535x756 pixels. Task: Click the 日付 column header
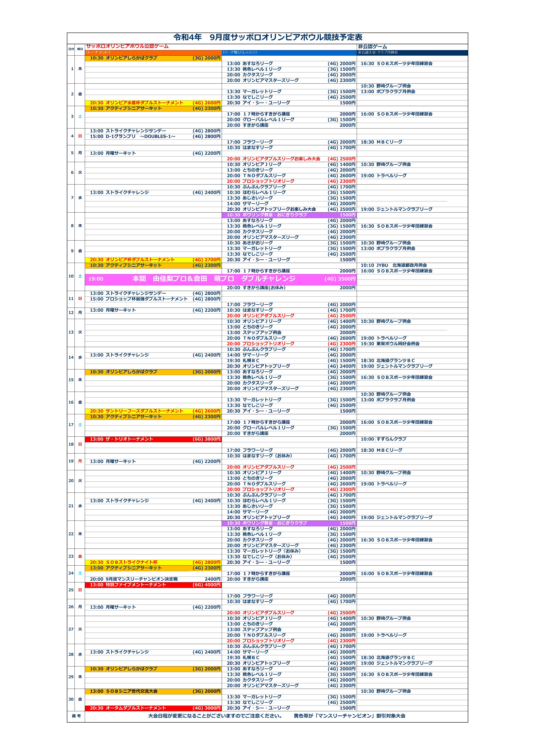click(71, 49)
